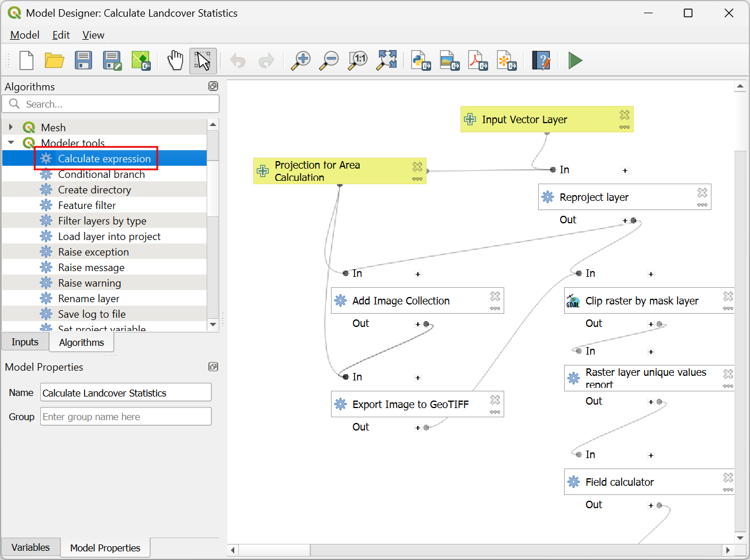
Task: Open an existing model with folder icon
Action: point(55,60)
